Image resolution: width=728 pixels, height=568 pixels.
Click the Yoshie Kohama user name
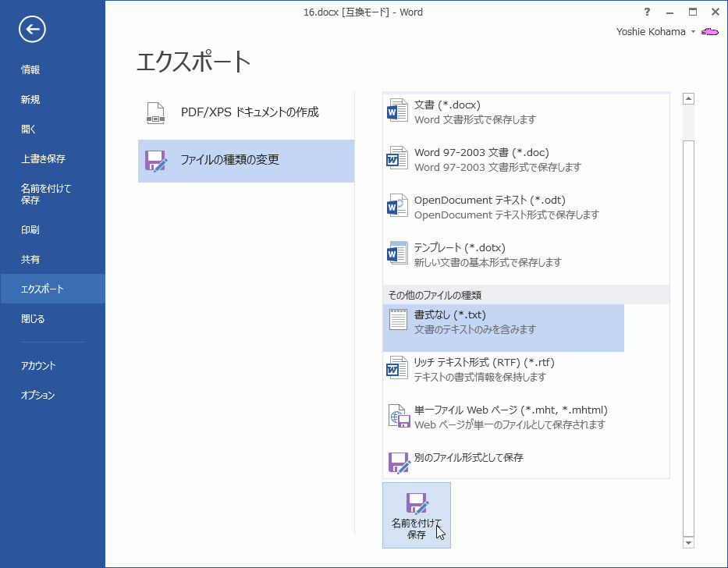[x=651, y=31]
